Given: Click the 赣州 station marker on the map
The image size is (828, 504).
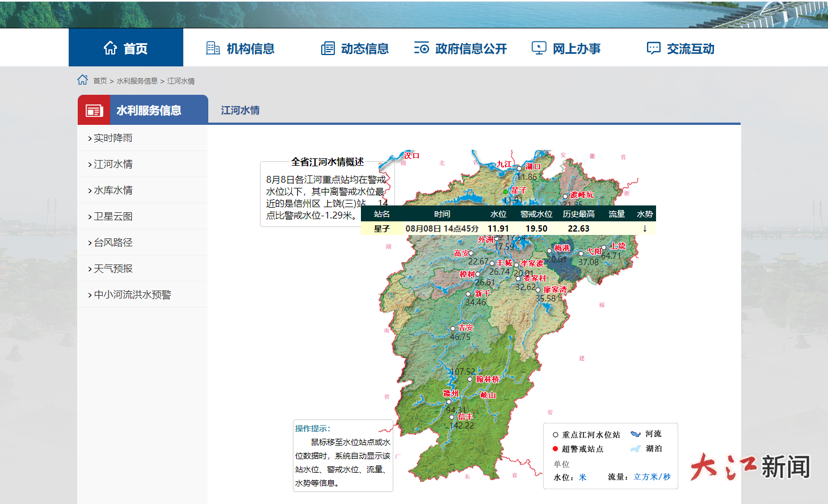Looking at the screenshot, I should coord(448,402).
